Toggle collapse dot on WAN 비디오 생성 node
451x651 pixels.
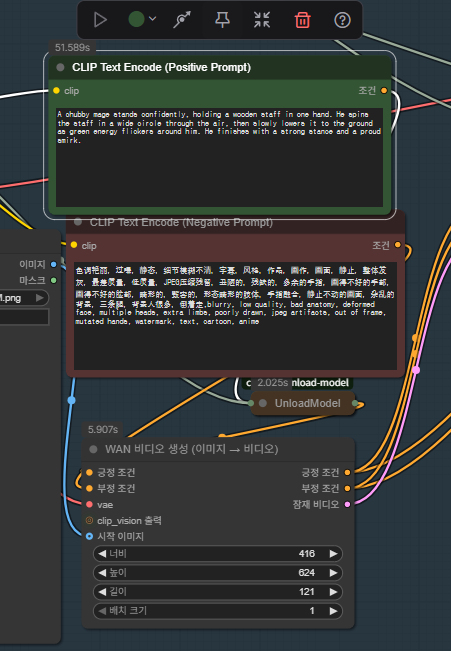coord(93,449)
